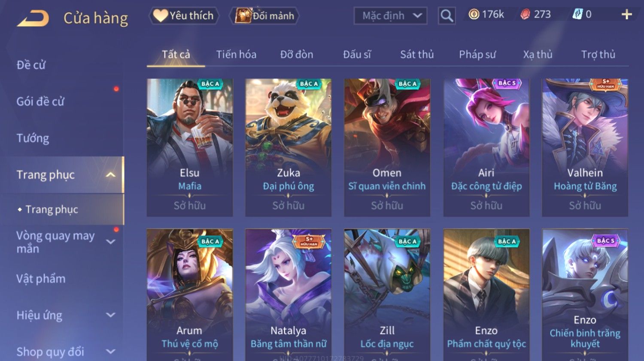Tap the blue voucher currency icon
The image size is (644, 361).
click(x=577, y=15)
